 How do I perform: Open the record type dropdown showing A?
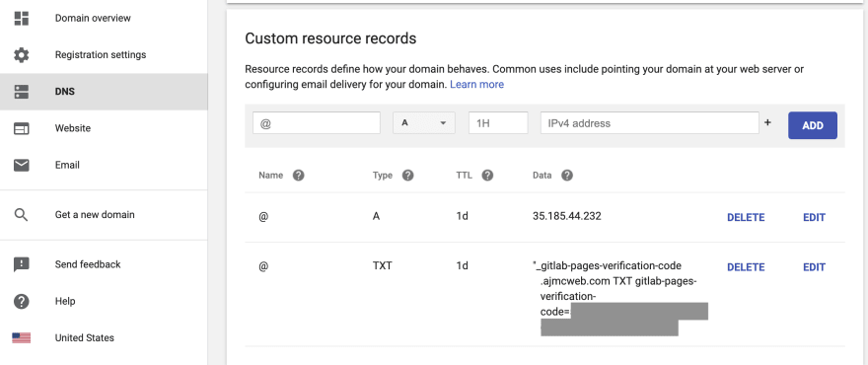424,123
